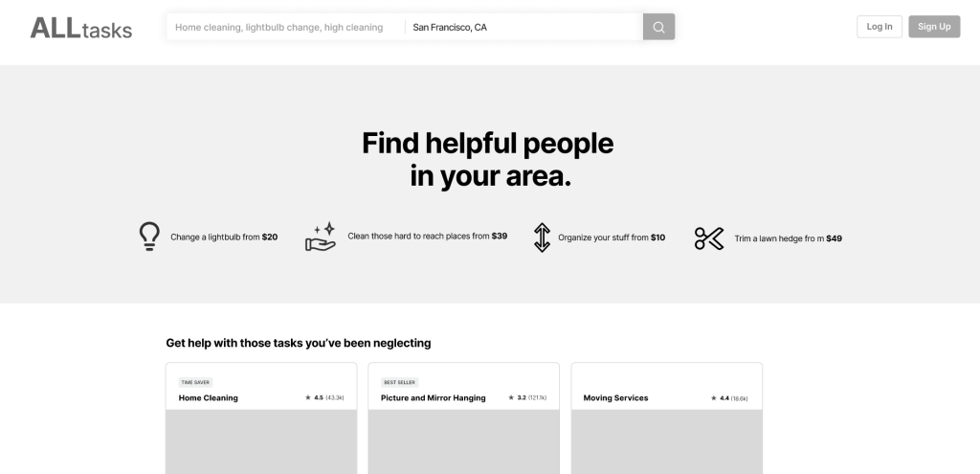Open Picture and Mirror Hanging service
980x474 pixels.
tap(434, 397)
